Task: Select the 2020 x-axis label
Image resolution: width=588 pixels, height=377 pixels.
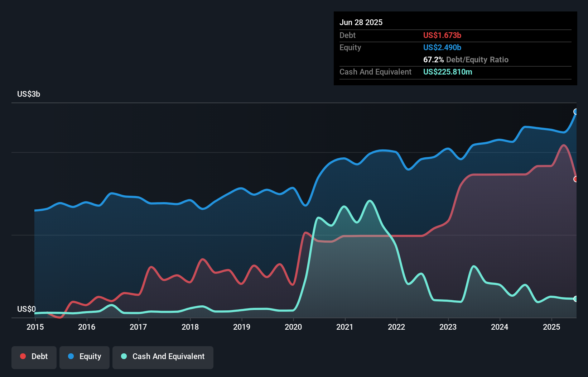Action: click(x=293, y=327)
